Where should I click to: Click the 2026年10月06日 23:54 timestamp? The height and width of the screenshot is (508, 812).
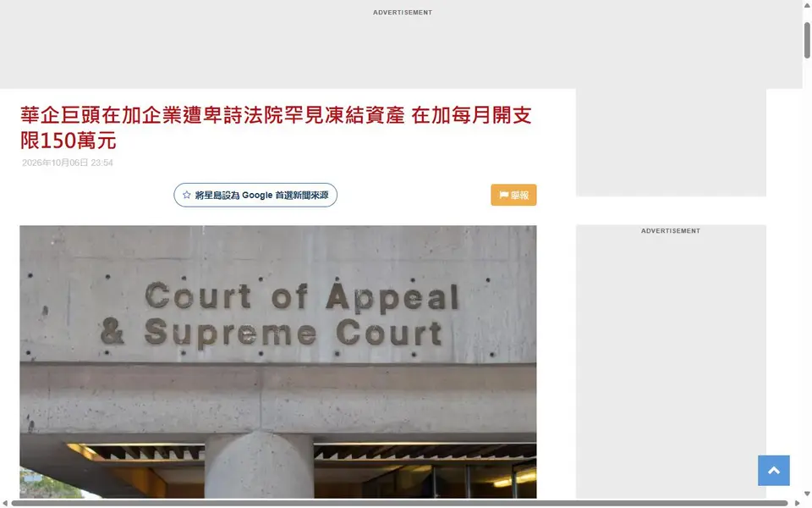pyautogui.click(x=68, y=163)
